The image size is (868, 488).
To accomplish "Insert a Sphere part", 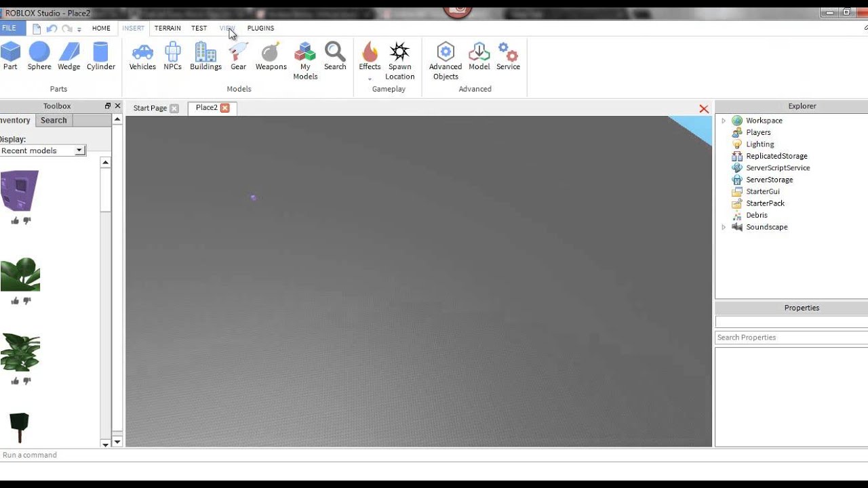I will (x=39, y=56).
